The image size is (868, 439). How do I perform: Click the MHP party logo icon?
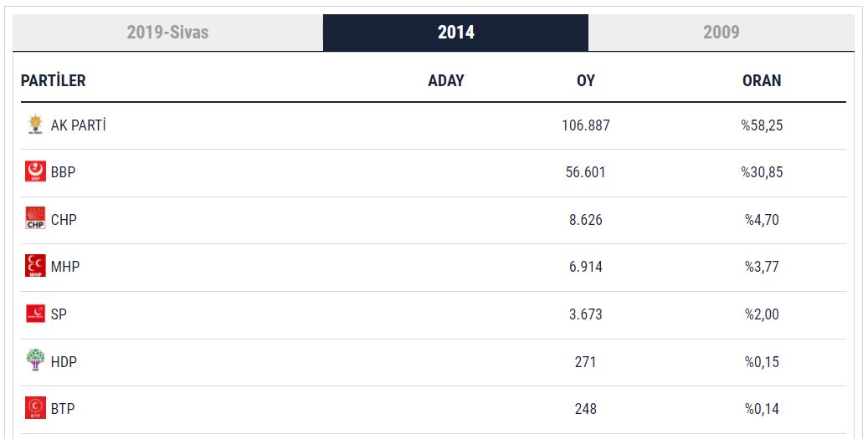tap(35, 267)
